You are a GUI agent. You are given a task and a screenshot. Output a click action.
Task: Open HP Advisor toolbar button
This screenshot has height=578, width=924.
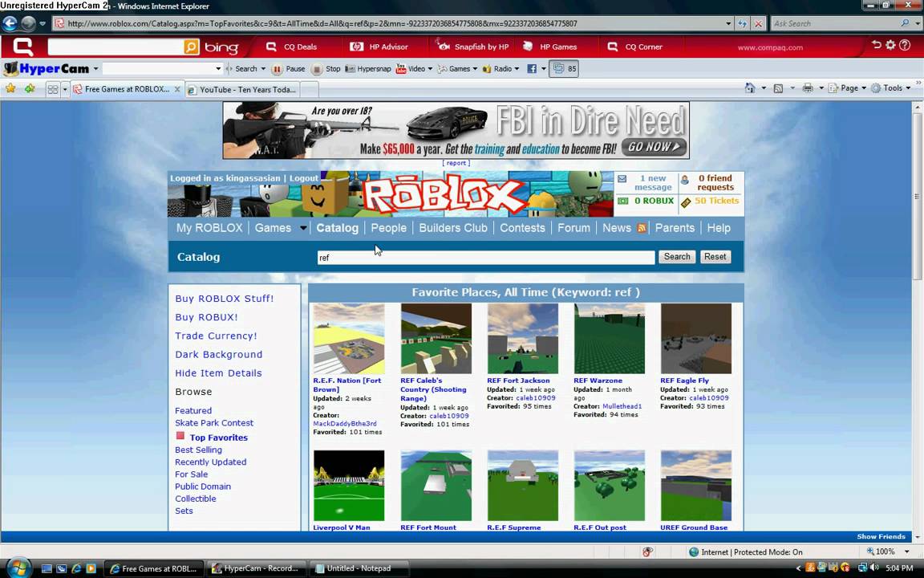click(x=379, y=47)
